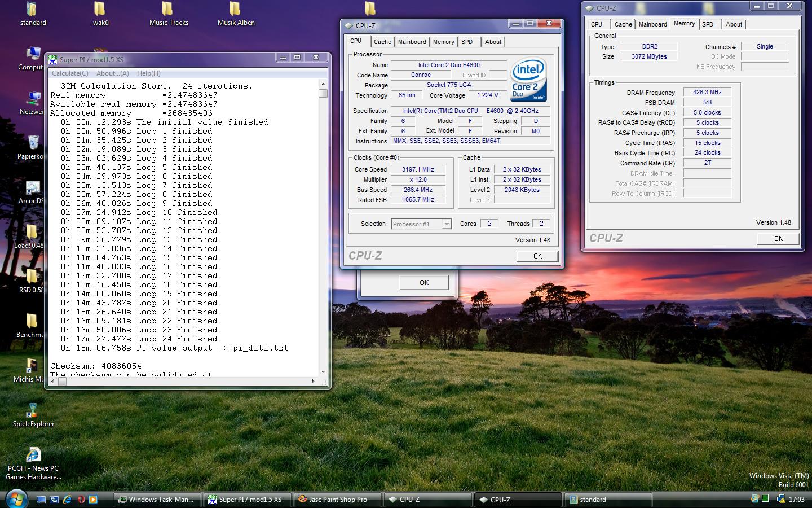This screenshot has width=812, height=508.
Task: Open Arcor DSL desktop shortcut
Action: pos(32,192)
